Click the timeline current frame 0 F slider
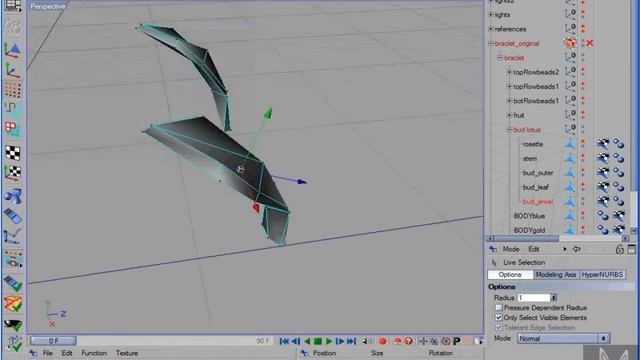 pyautogui.click(x=53, y=340)
